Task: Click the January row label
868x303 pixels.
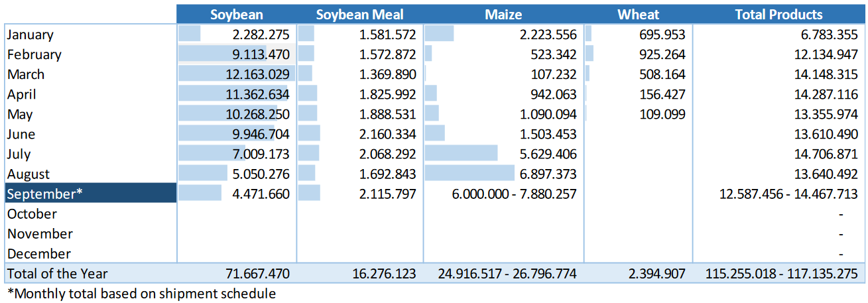Action: (30, 34)
